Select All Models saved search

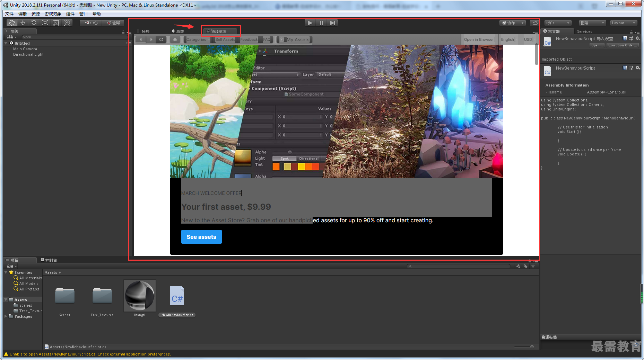(26, 283)
